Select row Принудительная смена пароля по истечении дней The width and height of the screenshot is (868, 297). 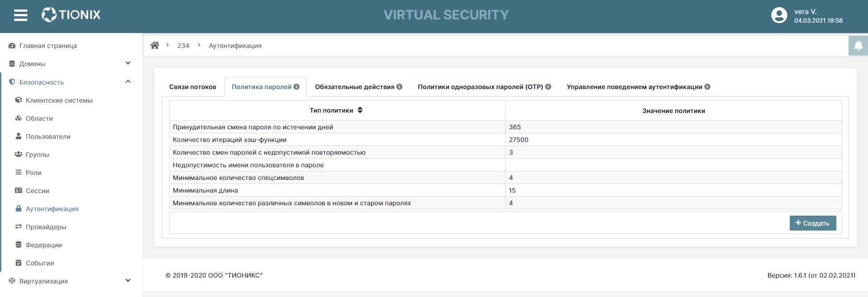tap(505, 127)
